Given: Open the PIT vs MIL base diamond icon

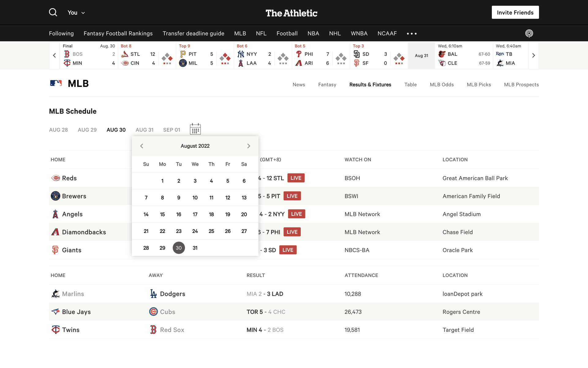Looking at the screenshot, I should pos(225,58).
